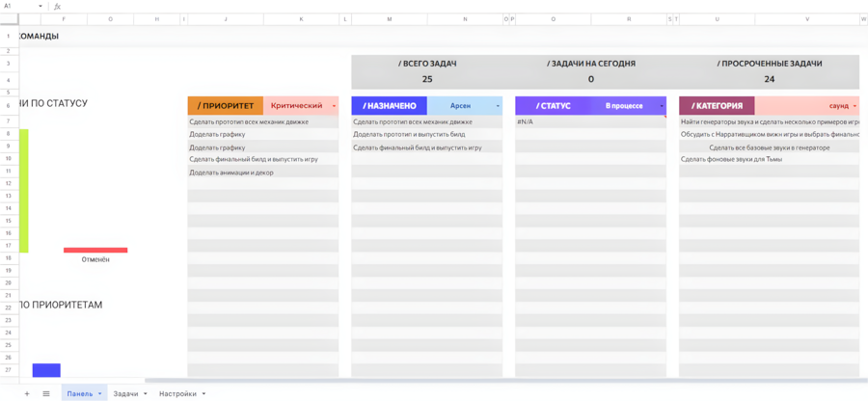Screen dimensions: 868x401
Task: Select cell Сделать фоновые звуки для Тьмы
Action: [x=770, y=159]
